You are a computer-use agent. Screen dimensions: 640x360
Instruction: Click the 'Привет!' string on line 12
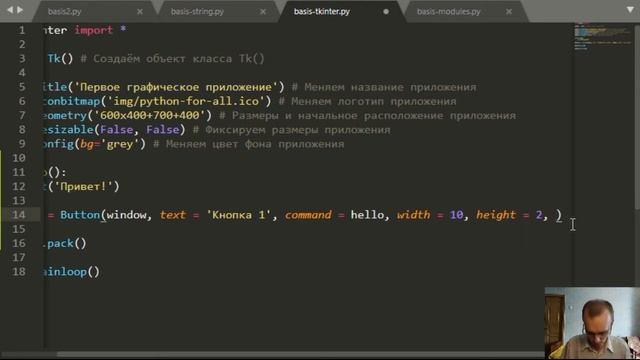(83, 187)
